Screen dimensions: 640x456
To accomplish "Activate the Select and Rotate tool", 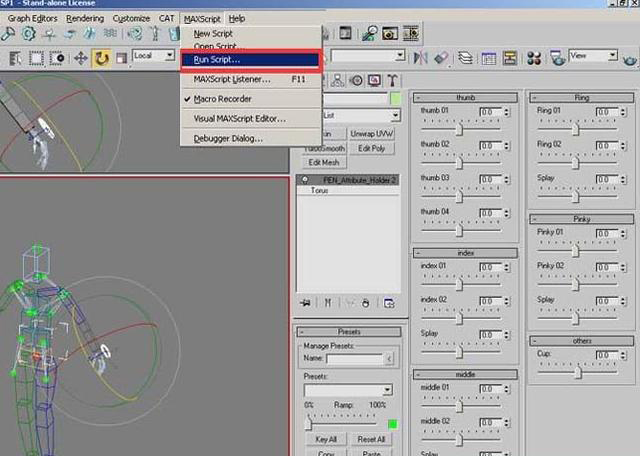I will click(x=101, y=58).
